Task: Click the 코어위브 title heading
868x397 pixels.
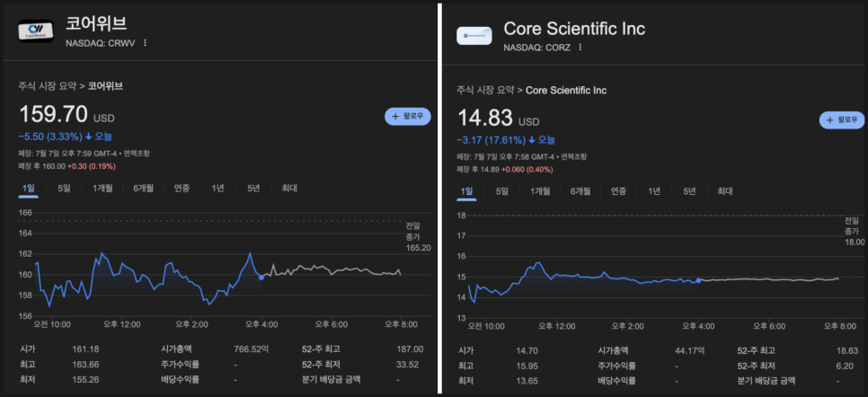Action: coord(97,24)
